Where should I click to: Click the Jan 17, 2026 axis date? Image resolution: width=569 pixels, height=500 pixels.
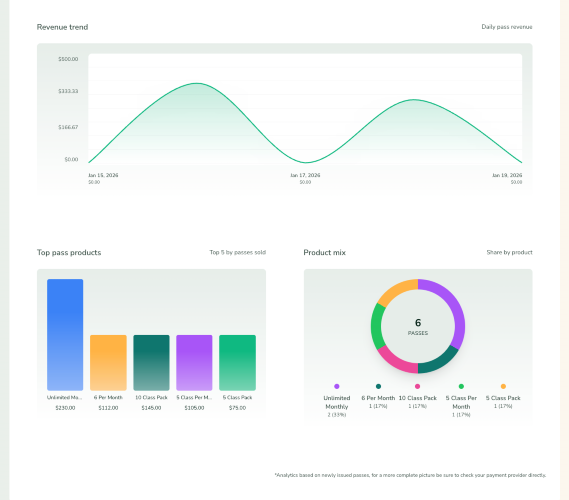[x=305, y=175]
